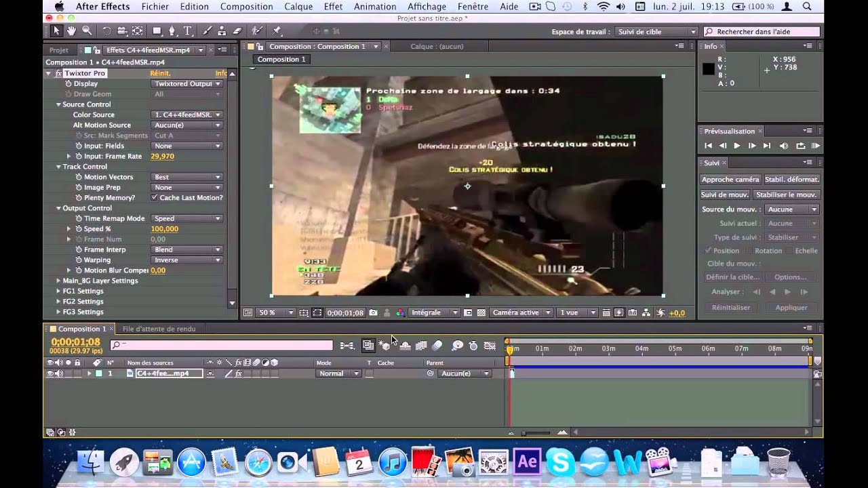Expand FG1 Settings group

point(58,291)
